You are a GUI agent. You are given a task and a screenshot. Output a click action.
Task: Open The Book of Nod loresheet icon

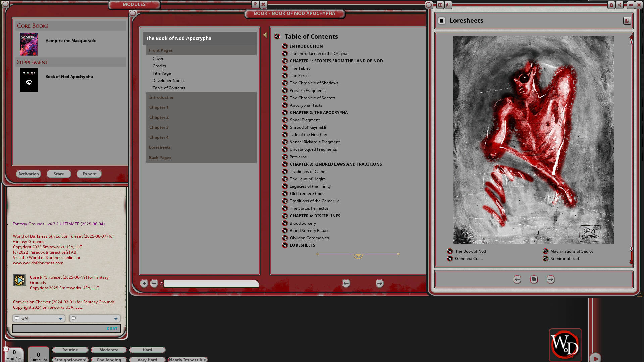(x=449, y=251)
